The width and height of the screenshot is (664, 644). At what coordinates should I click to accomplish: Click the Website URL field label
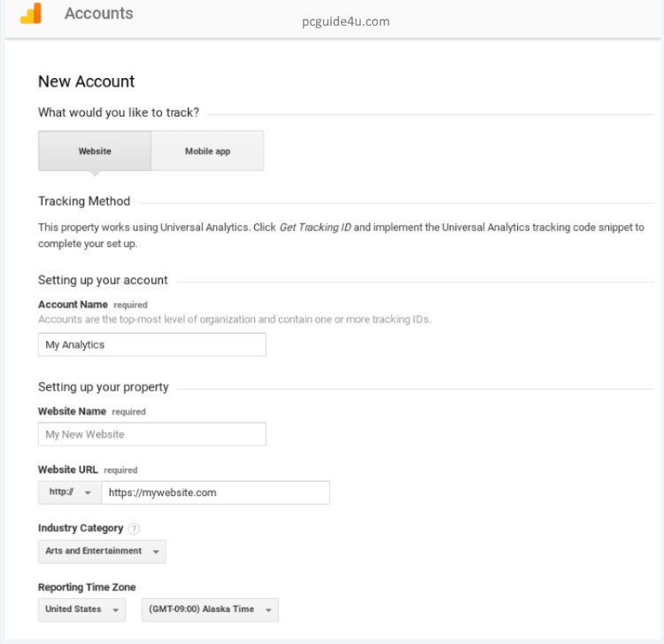point(68,469)
